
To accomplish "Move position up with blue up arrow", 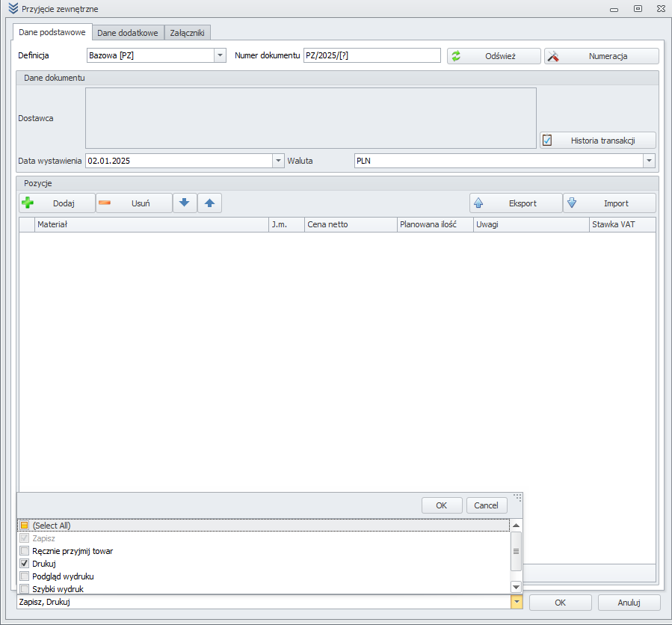I will (209, 203).
